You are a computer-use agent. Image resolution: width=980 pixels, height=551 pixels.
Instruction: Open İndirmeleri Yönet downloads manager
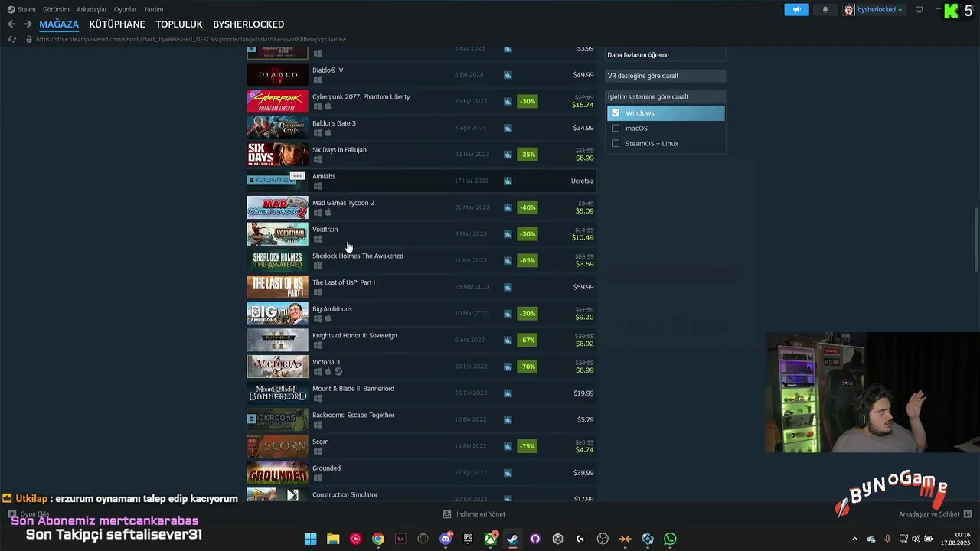pos(474,514)
